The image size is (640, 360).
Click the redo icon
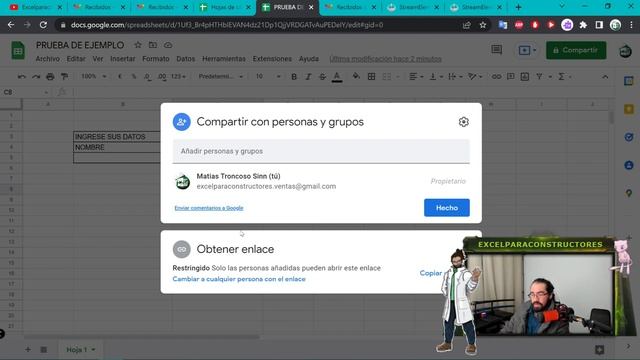[x=36, y=76]
